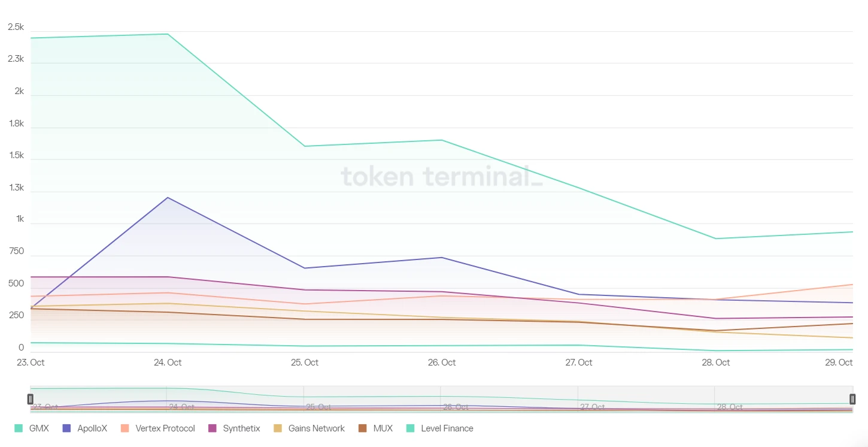
Task: Click the 26. Oct x-axis date label
Action: 441,363
